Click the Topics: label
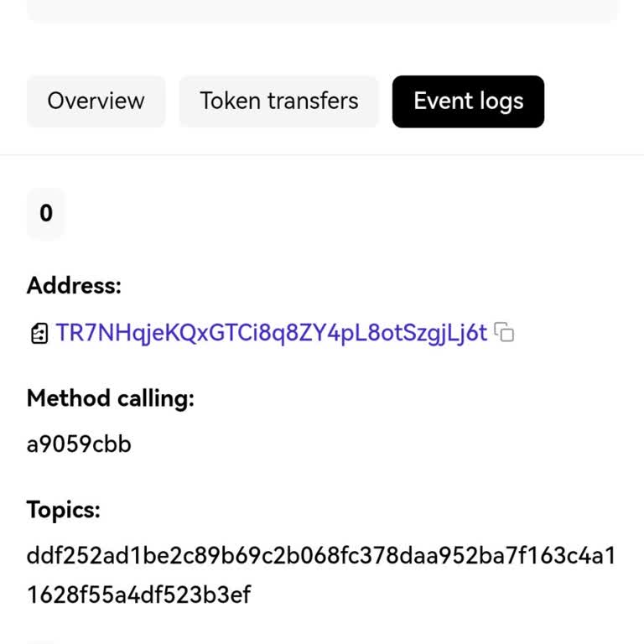644x644 pixels. (x=63, y=510)
